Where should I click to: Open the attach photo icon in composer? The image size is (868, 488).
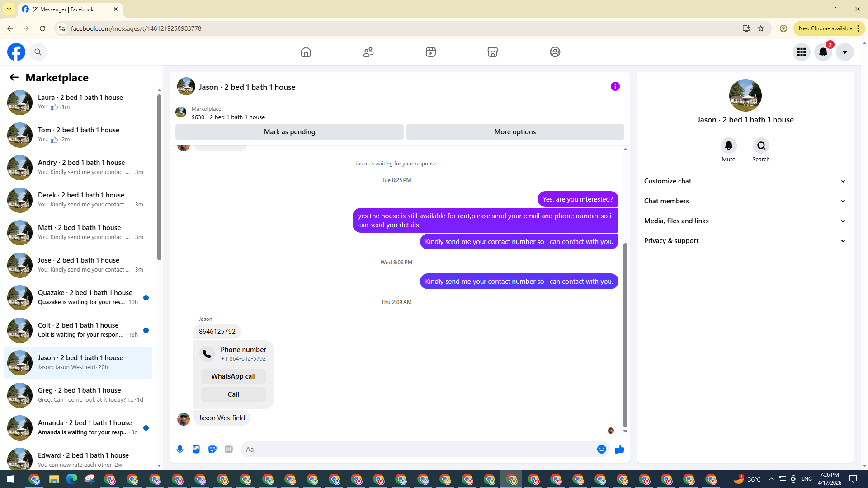[196, 449]
